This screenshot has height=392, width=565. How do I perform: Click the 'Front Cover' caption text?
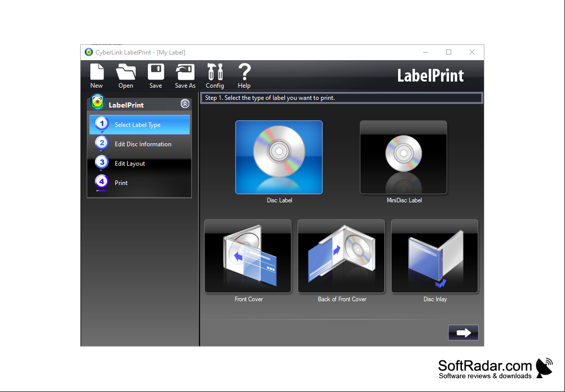[249, 299]
